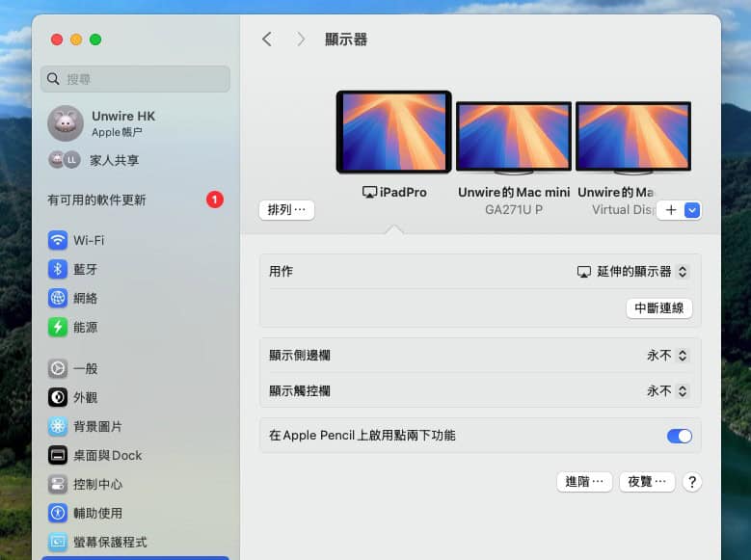This screenshot has height=560, width=751.
Task: Open the 用作 extended display dropdown
Action: pyautogui.click(x=632, y=272)
